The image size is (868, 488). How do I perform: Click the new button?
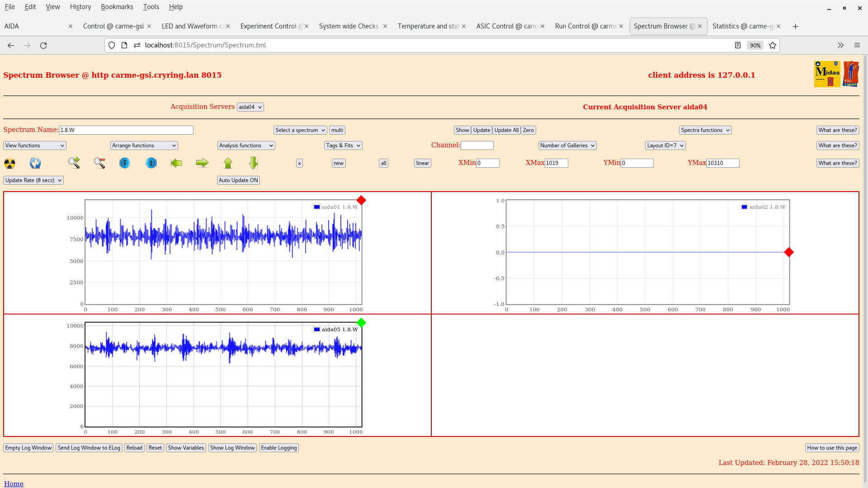(339, 163)
